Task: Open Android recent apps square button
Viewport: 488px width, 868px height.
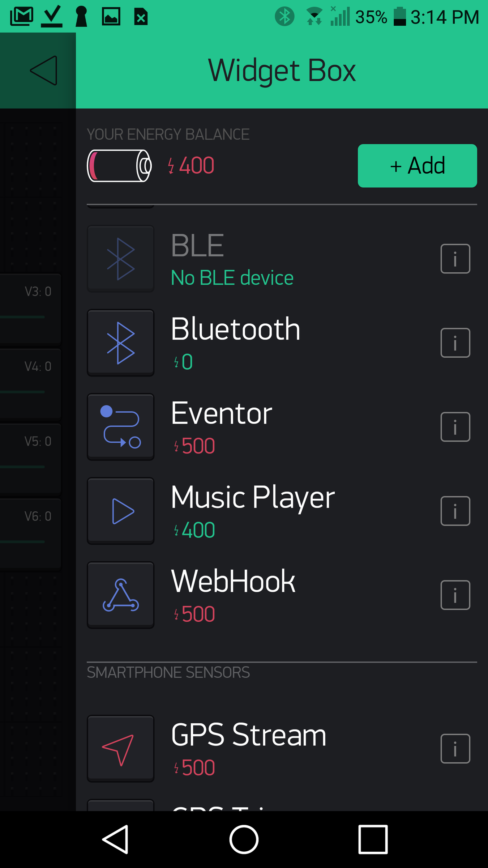Action: point(373,839)
